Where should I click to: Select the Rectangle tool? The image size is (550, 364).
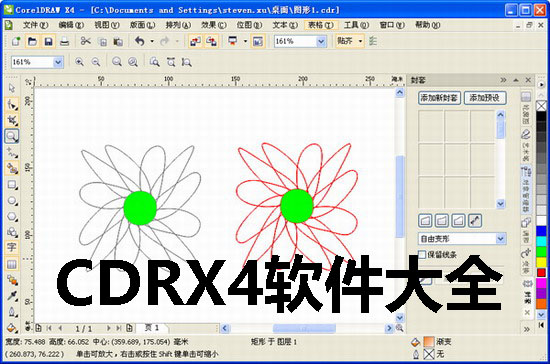pyautogui.click(x=12, y=184)
